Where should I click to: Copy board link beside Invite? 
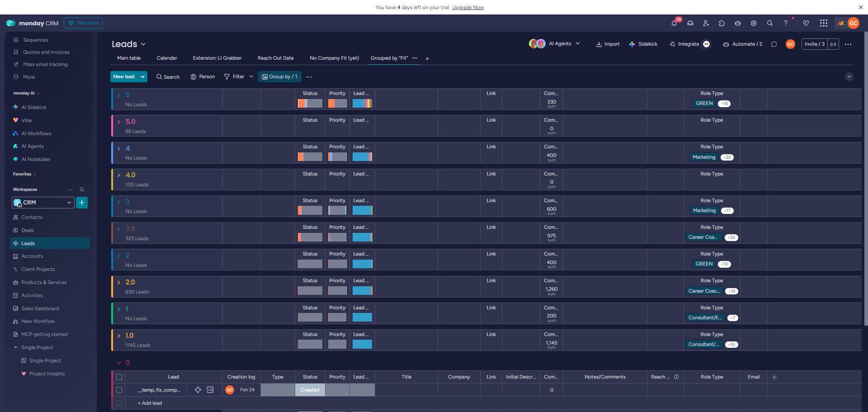833,44
